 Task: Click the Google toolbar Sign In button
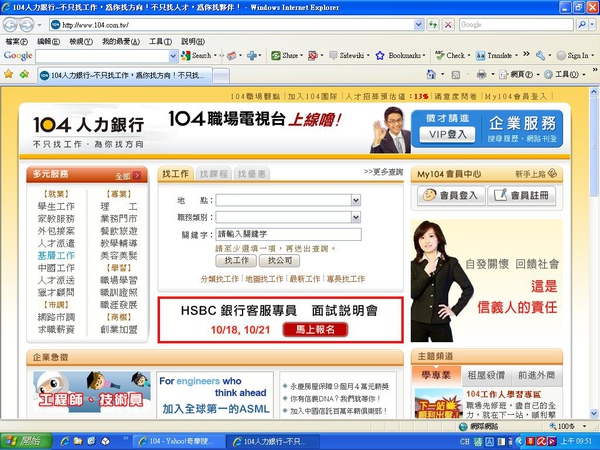coord(573,55)
